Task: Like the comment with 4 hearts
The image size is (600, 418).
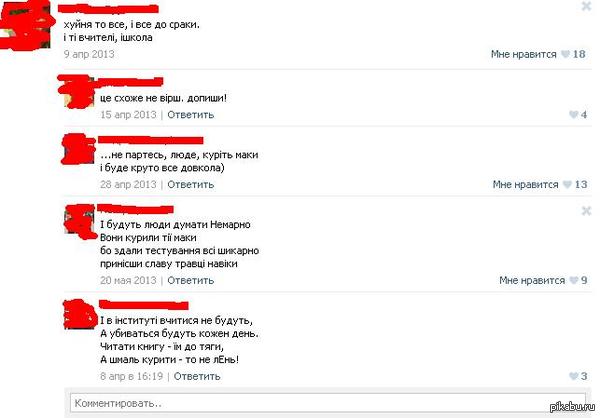Action: pos(573,114)
